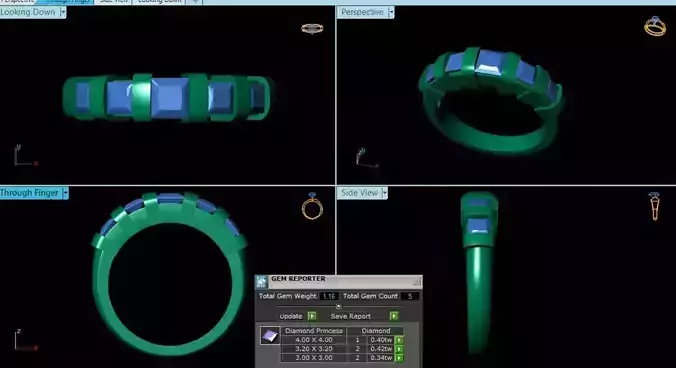Activate the Through Finger viewport title
The image size is (676, 368).
[x=29, y=193]
